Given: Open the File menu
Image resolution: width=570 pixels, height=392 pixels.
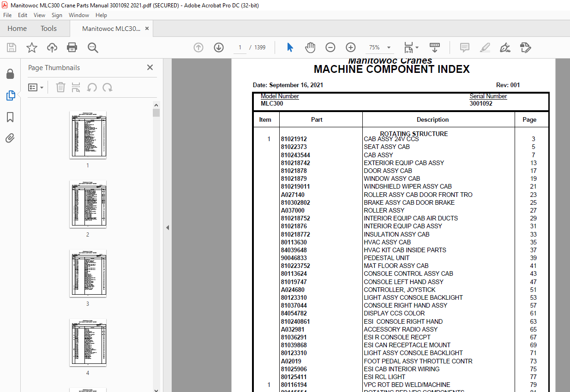Looking at the screenshot, I should (7, 15).
